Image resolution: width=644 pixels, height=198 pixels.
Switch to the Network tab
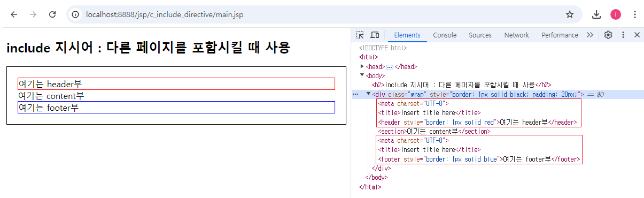516,35
